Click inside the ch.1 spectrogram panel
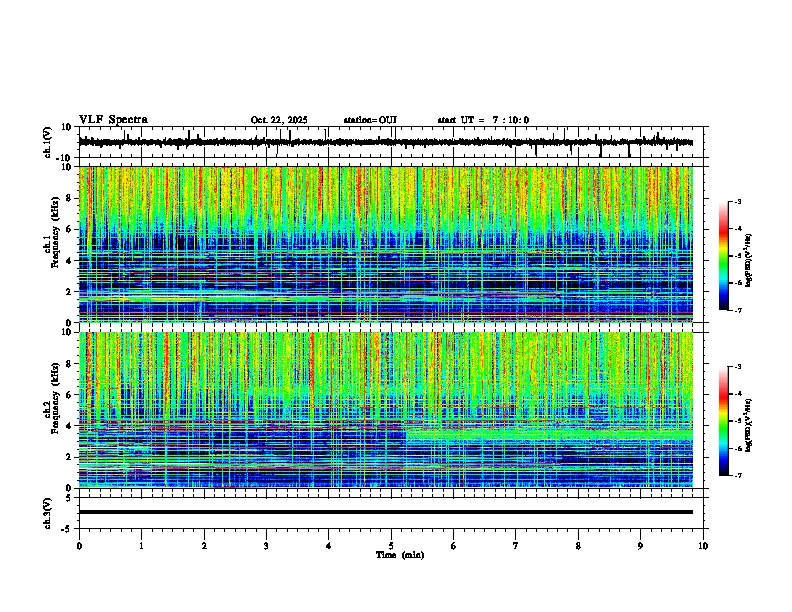This screenshot has width=792, height=612. [385, 244]
